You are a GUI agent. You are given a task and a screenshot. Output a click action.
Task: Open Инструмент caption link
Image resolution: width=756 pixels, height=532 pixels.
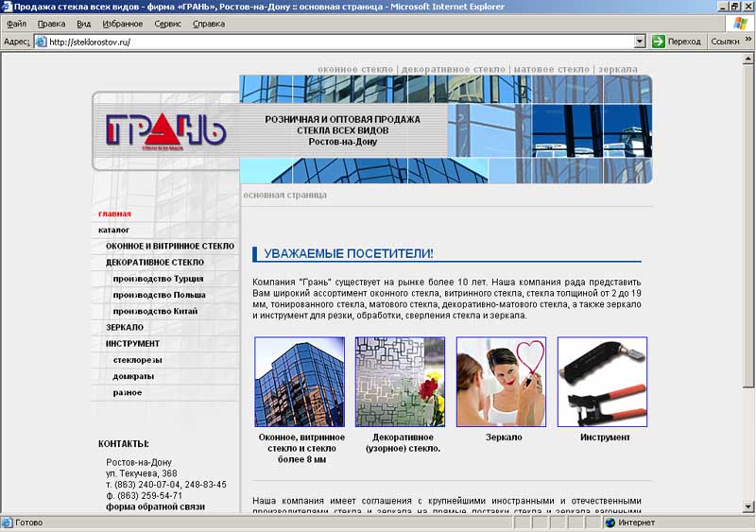[x=605, y=438]
